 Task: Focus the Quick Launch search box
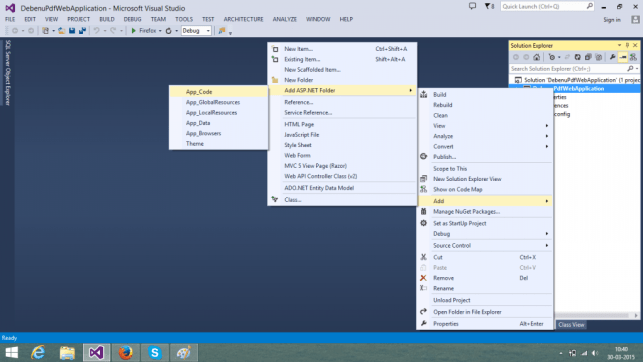click(x=547, y=6)
